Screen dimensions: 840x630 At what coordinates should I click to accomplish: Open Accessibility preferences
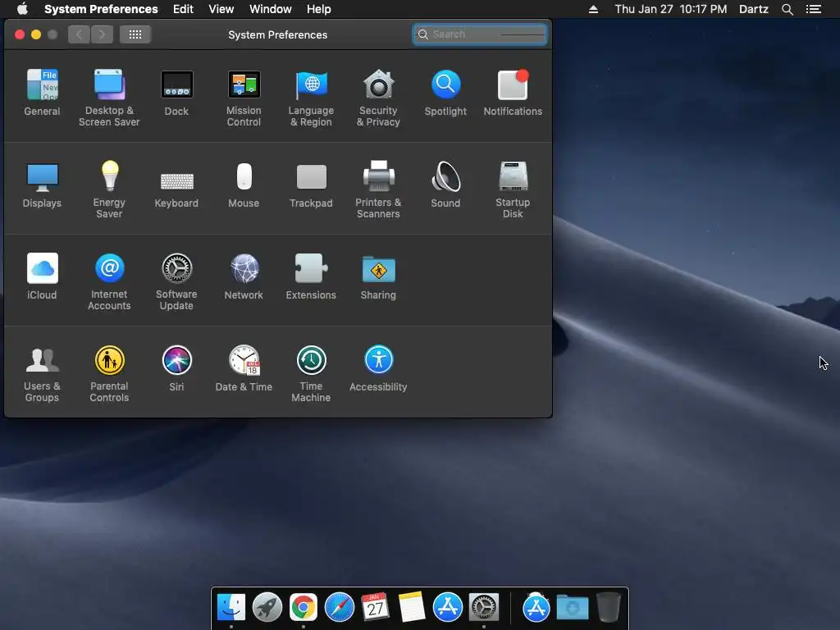(x=379, y=368)
